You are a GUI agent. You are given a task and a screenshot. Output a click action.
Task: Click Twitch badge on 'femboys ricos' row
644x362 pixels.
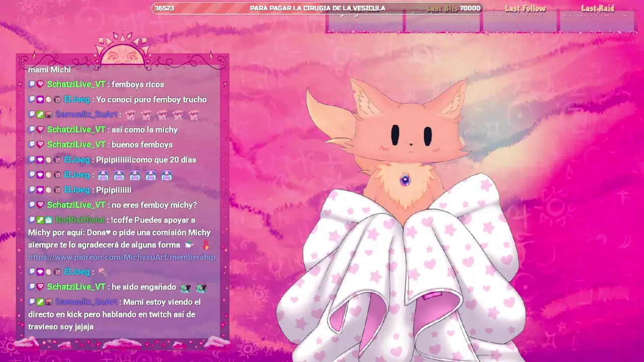(32, 84)
